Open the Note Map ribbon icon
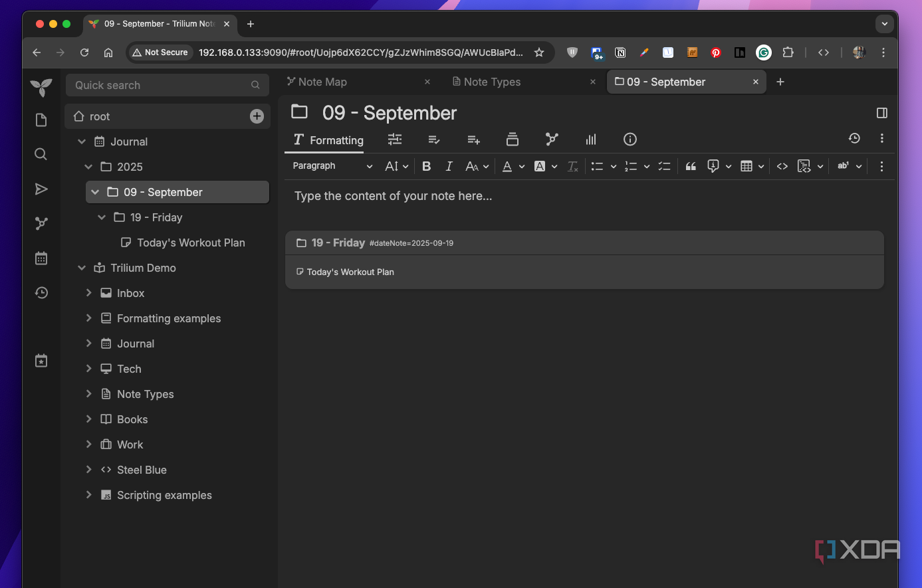This screenshot has height=588, width=922. click(x=552, y=140)
